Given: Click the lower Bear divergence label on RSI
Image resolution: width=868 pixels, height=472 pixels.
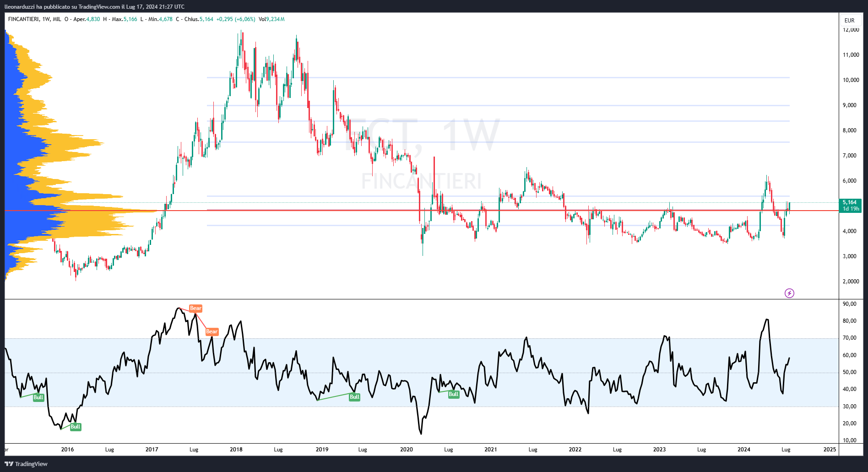Looking at the screenshot, I should tap(212, 331).
